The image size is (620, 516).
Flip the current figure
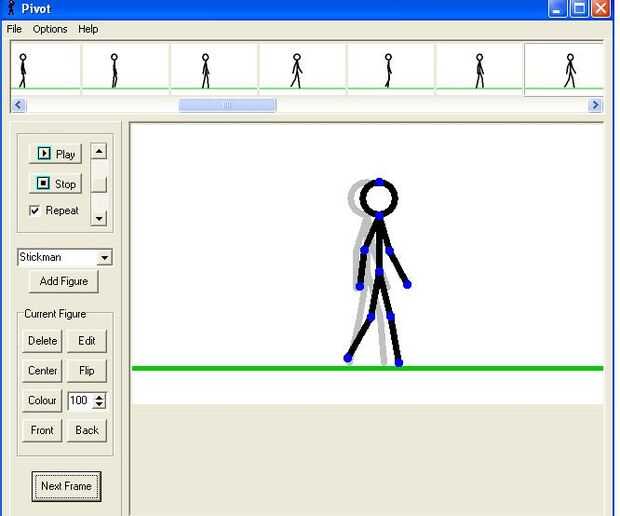coord(87,370)
